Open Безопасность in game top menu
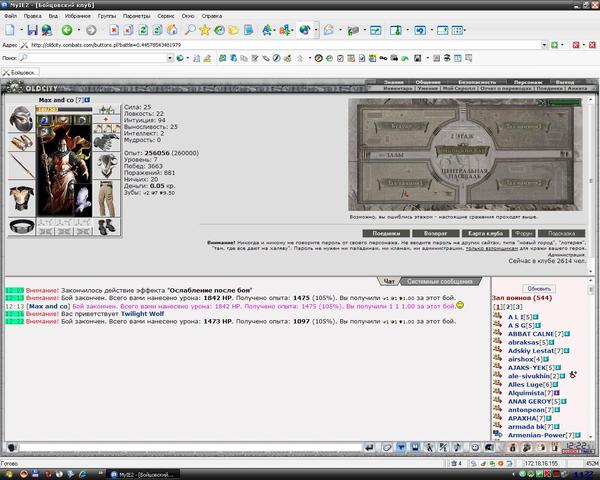The width and height of the screenshot is (600, 480). click(x=477, y=82)
